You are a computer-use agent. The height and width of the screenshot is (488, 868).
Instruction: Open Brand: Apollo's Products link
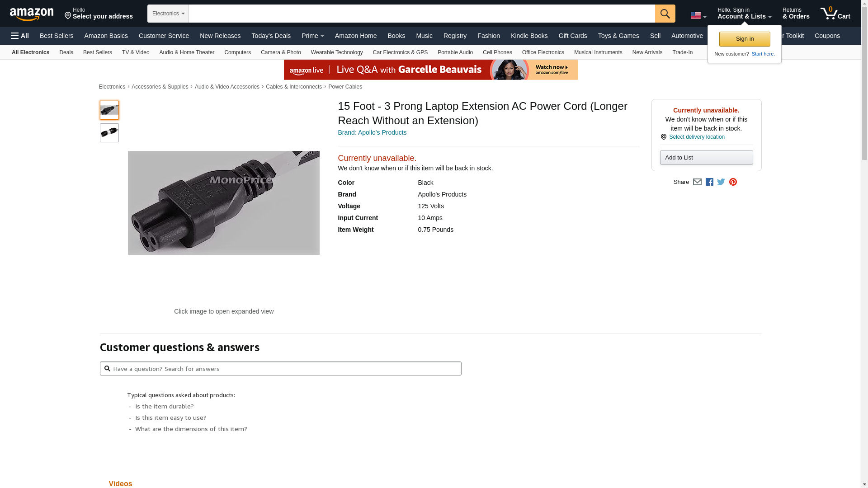point(372,132)
